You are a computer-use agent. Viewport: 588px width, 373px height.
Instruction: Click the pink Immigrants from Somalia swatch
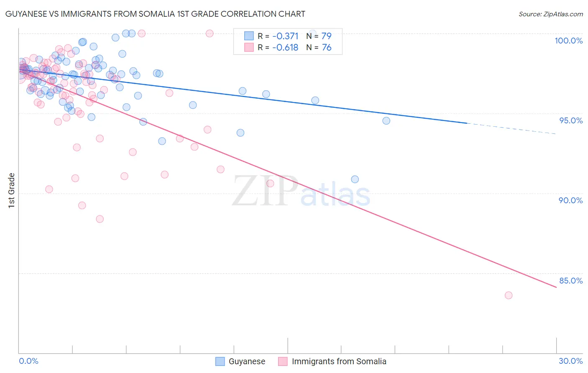point(283,361)
